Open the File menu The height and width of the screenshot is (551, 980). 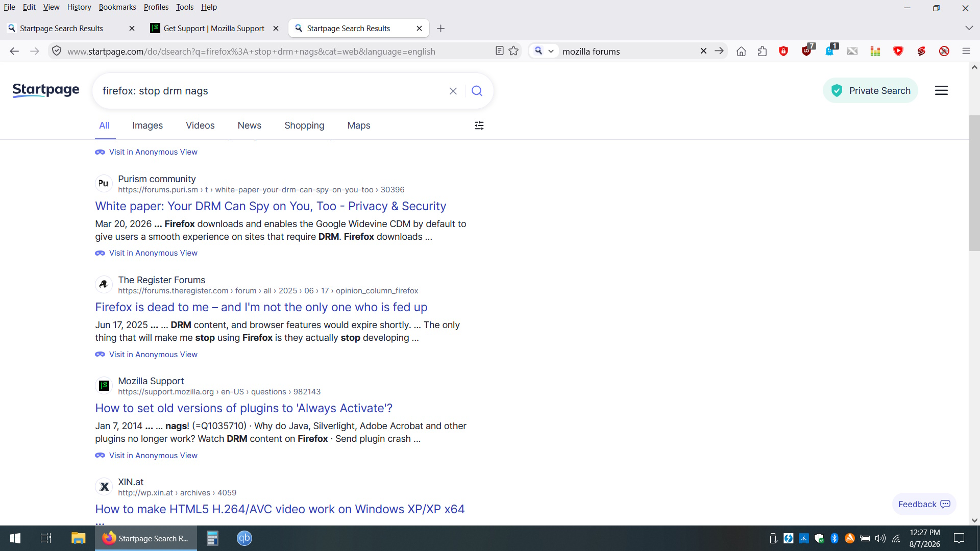pyautogui.click(x=9, y=7)
